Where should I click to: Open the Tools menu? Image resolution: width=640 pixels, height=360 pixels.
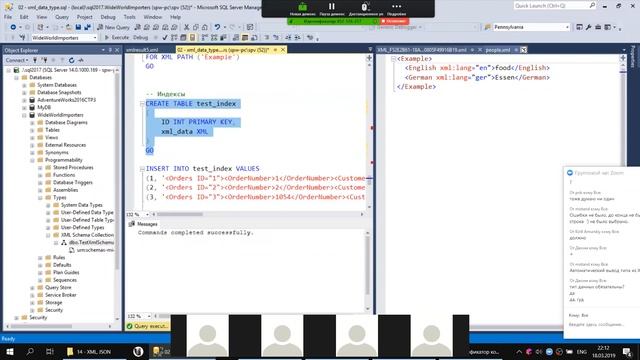click(x=129, y=17)
